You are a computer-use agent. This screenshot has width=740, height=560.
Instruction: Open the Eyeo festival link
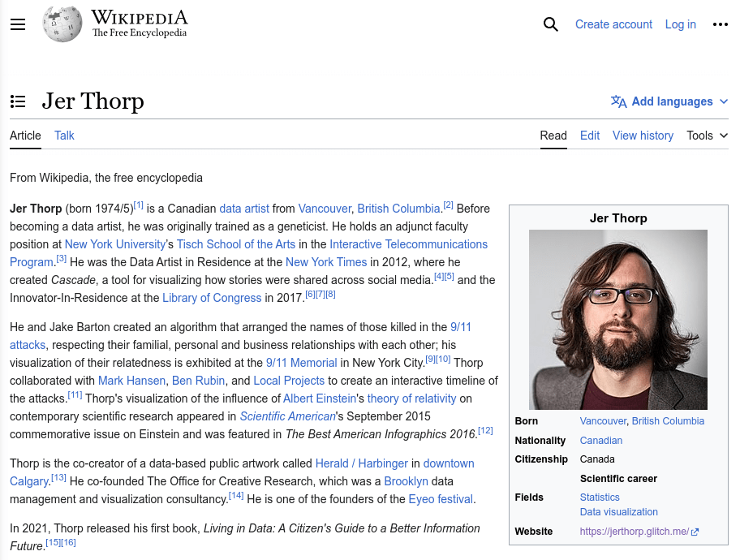441,500
